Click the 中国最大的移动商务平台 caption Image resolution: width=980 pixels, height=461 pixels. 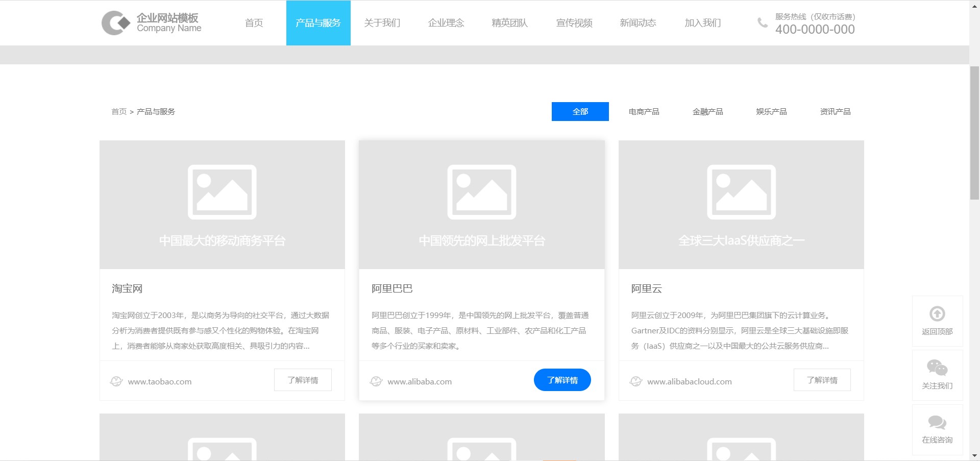[222, 240]
